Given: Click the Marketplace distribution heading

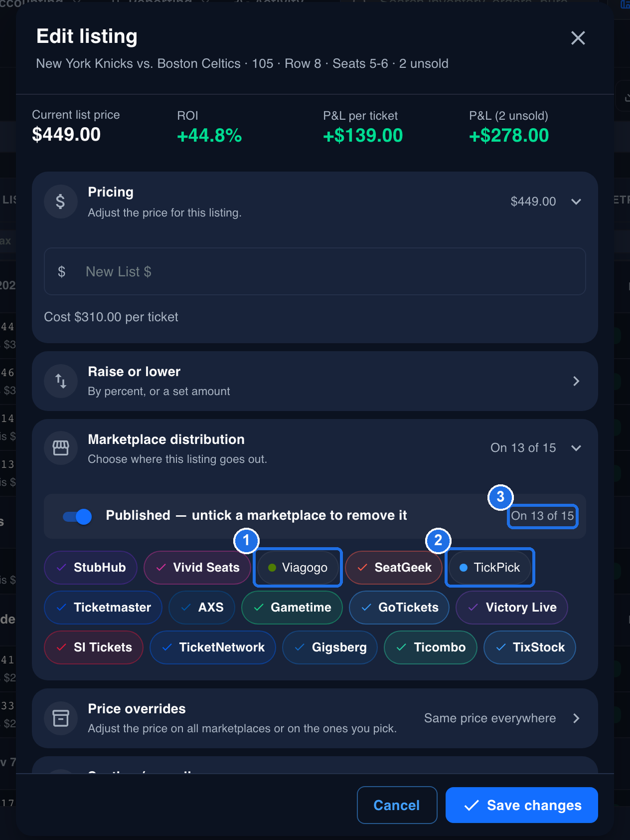Looking at the screenshot, I should click(x=166, y=439).
